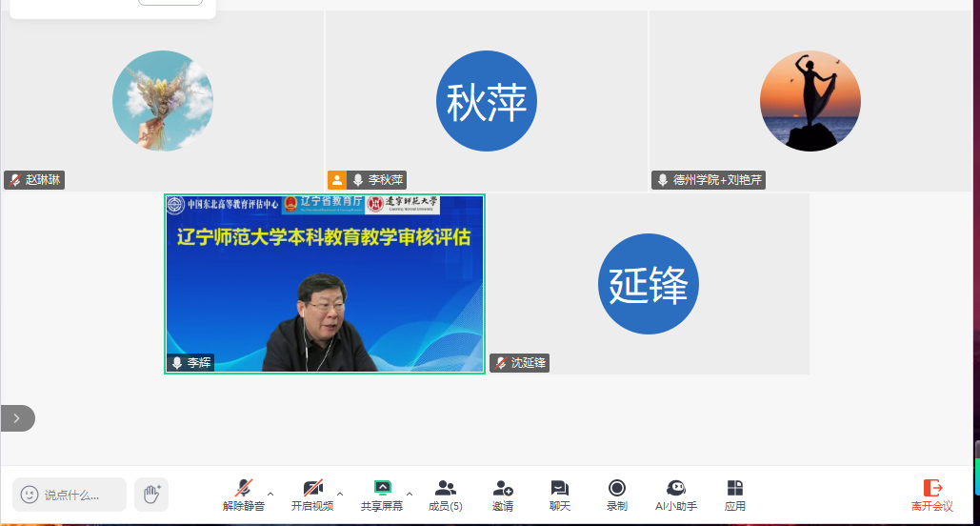Click the 延锋 participant avatar tile

click(648, 284)
